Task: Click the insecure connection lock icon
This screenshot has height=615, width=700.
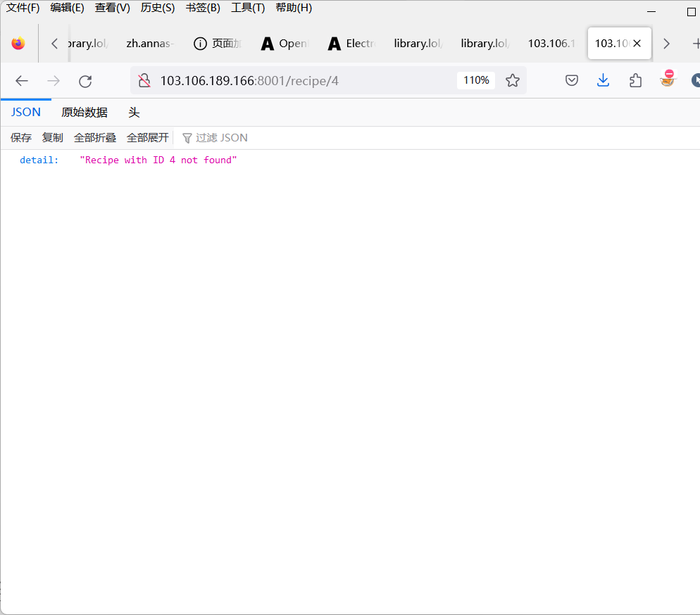Action: [144, 81]
